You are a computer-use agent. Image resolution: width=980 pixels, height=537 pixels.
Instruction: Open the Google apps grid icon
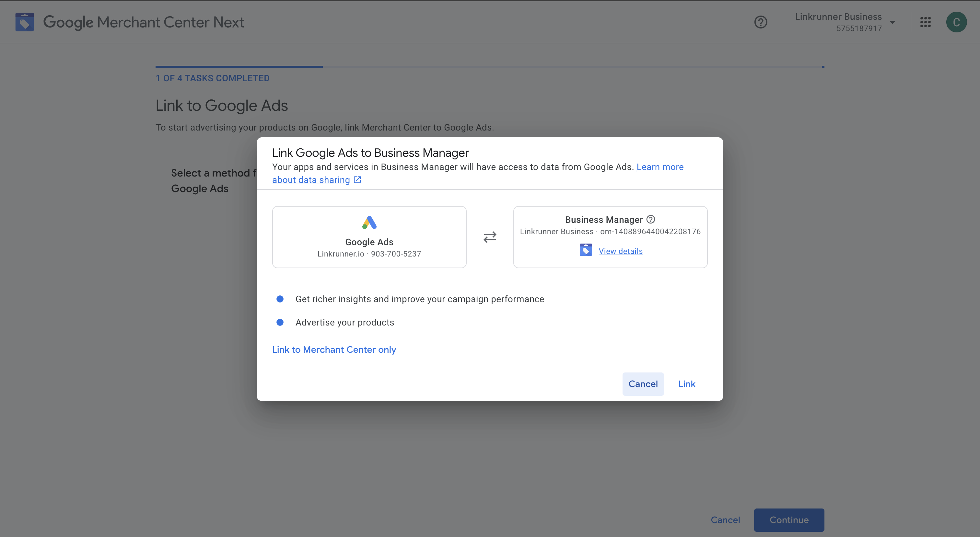pyautogui.click(x=925, y=22)
